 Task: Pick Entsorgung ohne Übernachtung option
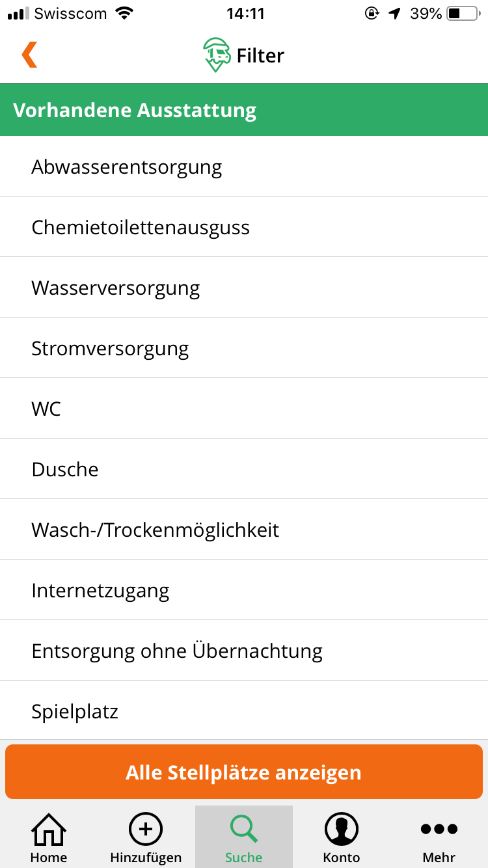(244, 651)
